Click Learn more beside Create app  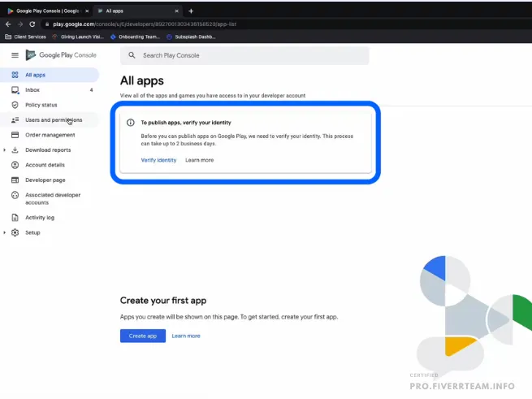pyautogui.click(x=186, y=336)
